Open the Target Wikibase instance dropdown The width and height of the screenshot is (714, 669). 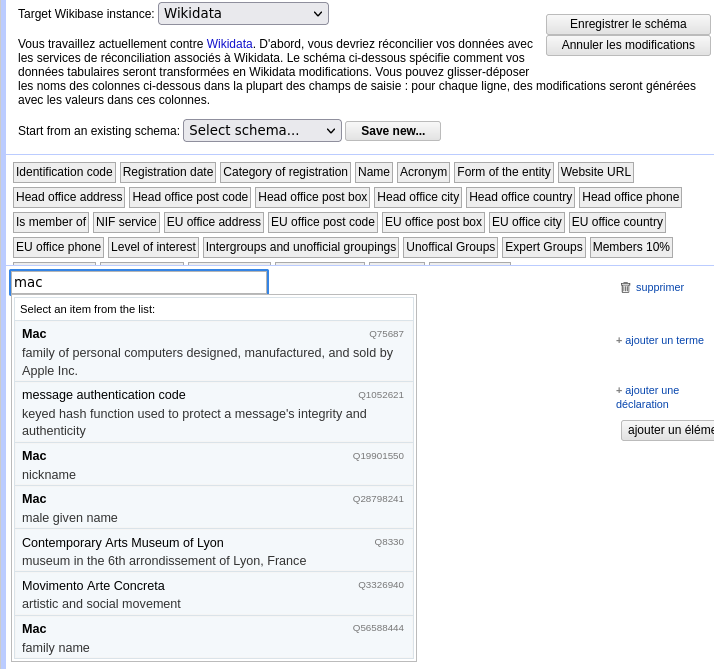click(243, 14)
